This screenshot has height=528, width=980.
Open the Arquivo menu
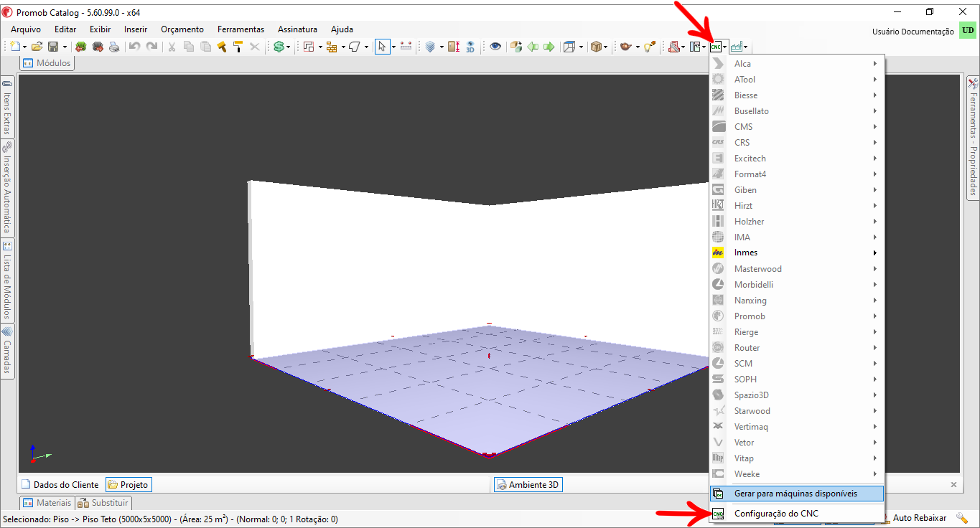[x=26, y=29]
